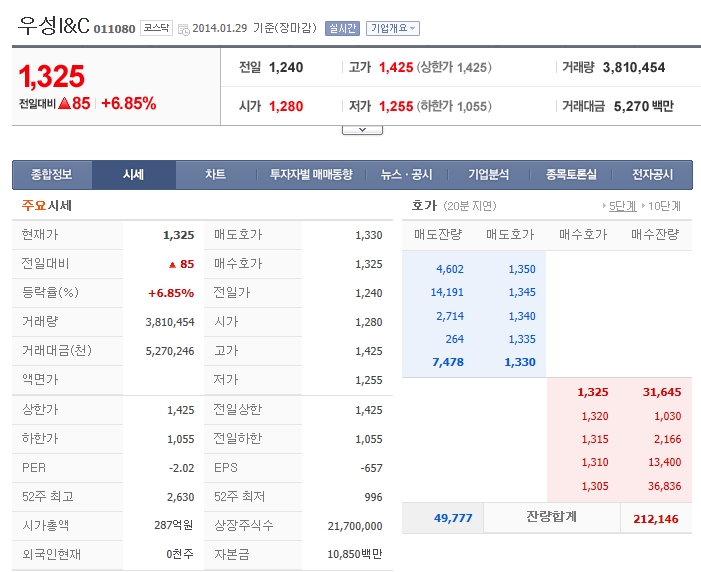Viewport: 701px width, 572px height.
Task: Go to 투자자별 매매동향 tab
Action: click(x=311, y=174)
